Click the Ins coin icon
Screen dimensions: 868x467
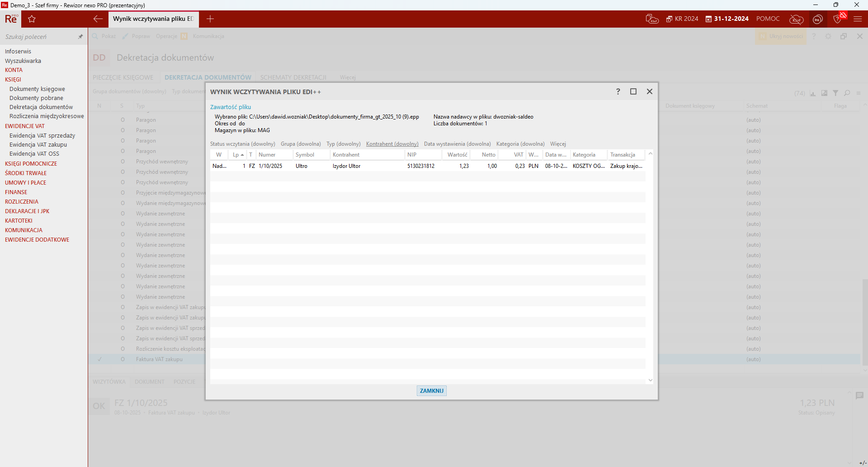[817, 19]
